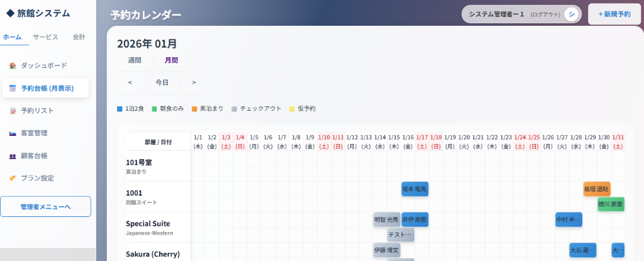Click the orange 素泊まり legend swatch
The width and height of the screenshot is (644, 261).
(194, 109)
